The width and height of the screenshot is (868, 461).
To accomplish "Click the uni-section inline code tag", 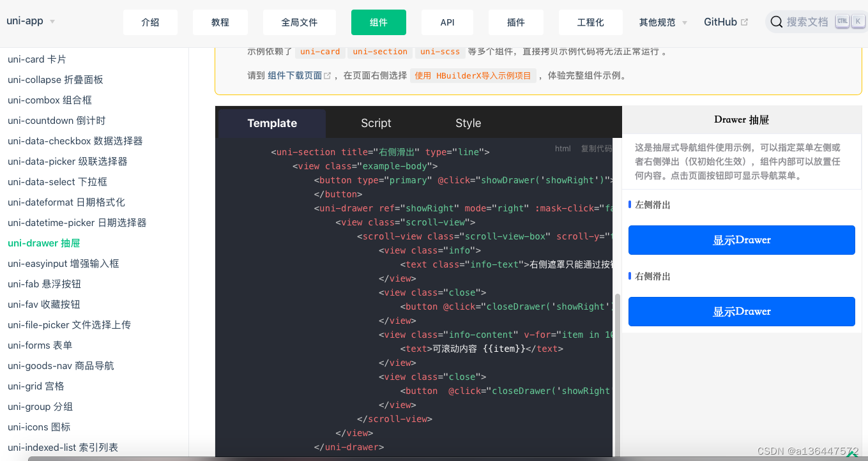I will click(x=380, y=52).
